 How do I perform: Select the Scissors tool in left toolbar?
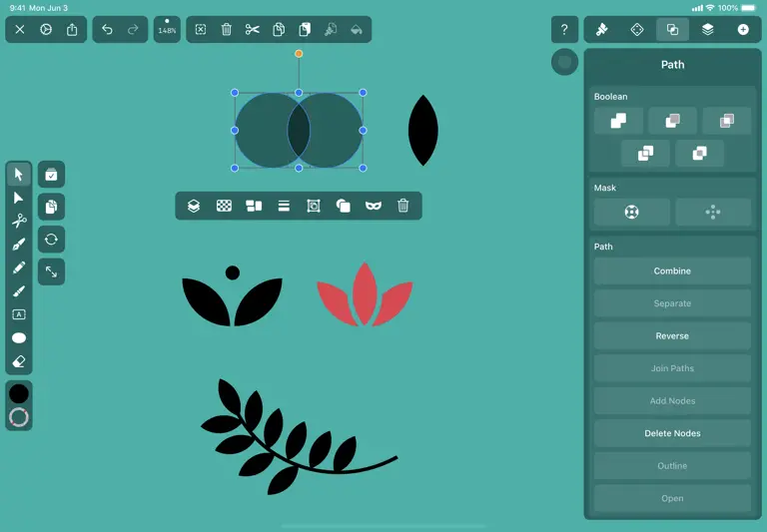point(19,221)
